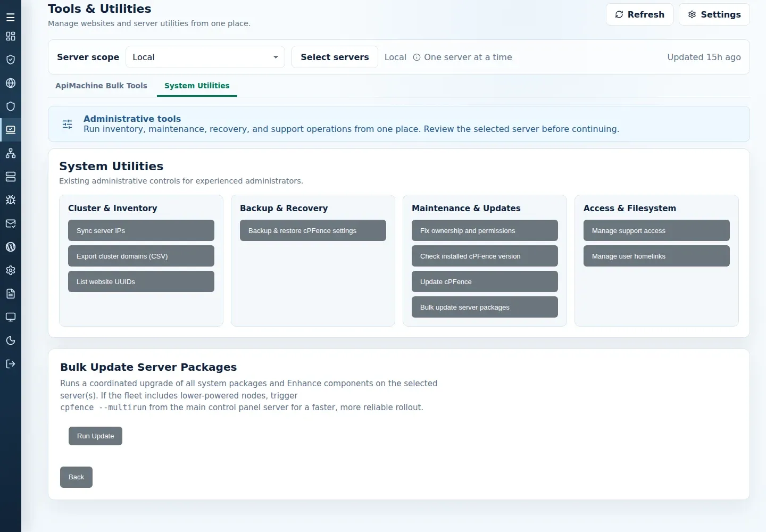Image resolution: width=766 pixels, height=532 pixels.
Task: Click the gear icon in the sidebar
Action: [x=11, y=270]
